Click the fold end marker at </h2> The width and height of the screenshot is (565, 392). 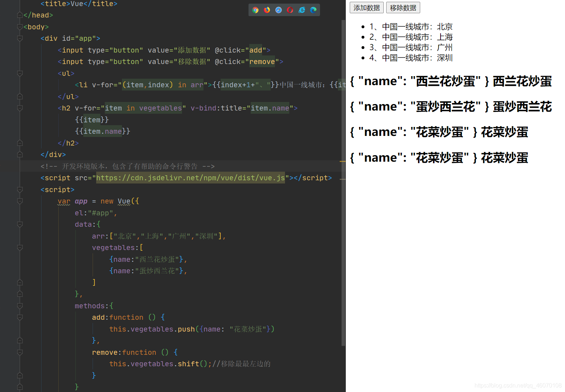(20, 143)
